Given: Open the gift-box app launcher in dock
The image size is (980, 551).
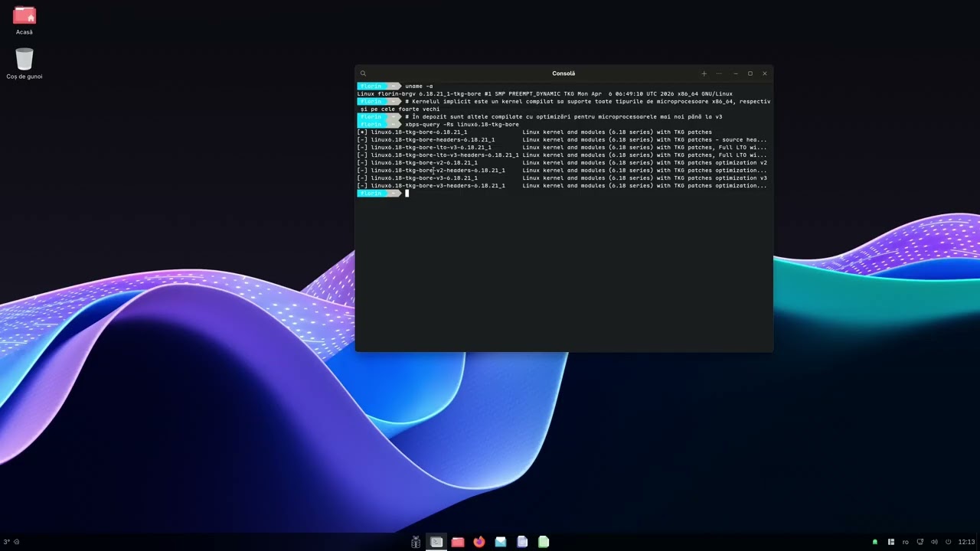Looking at the screenshot, I should click(x=416, y=542).
